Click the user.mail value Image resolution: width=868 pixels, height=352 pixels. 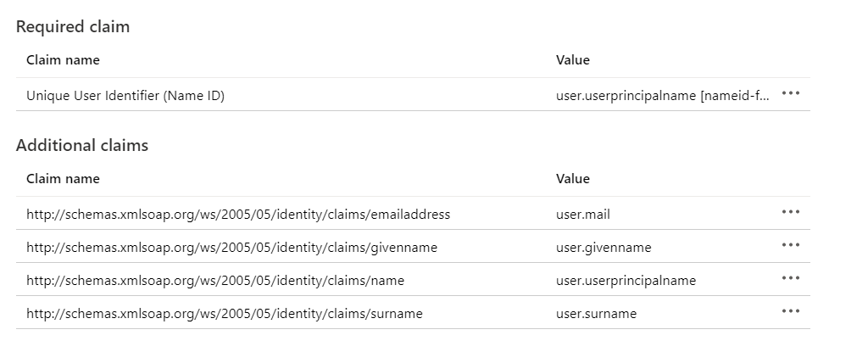(x=582, y=215)
